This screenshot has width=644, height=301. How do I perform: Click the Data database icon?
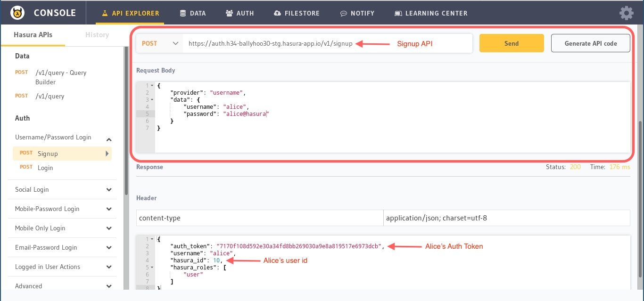[x=183, y=13]
